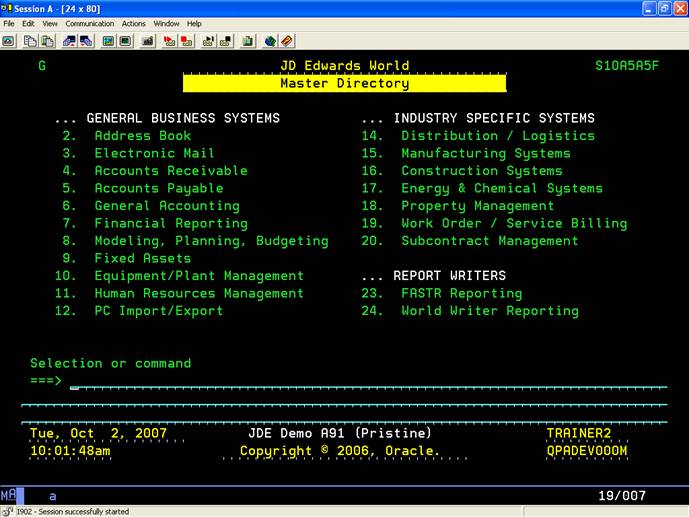Click the Master Directory title banner

(344, 83)
